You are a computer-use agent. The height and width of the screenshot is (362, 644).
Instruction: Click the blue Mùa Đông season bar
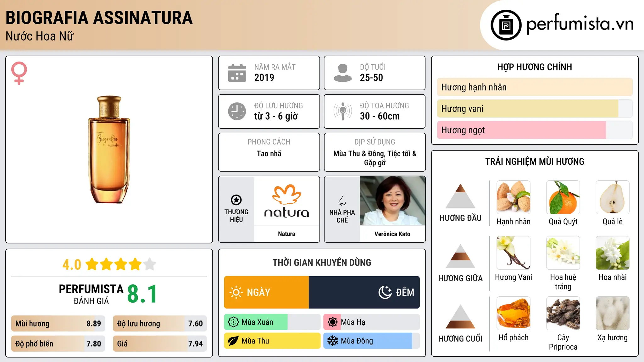tap(372, 341)
